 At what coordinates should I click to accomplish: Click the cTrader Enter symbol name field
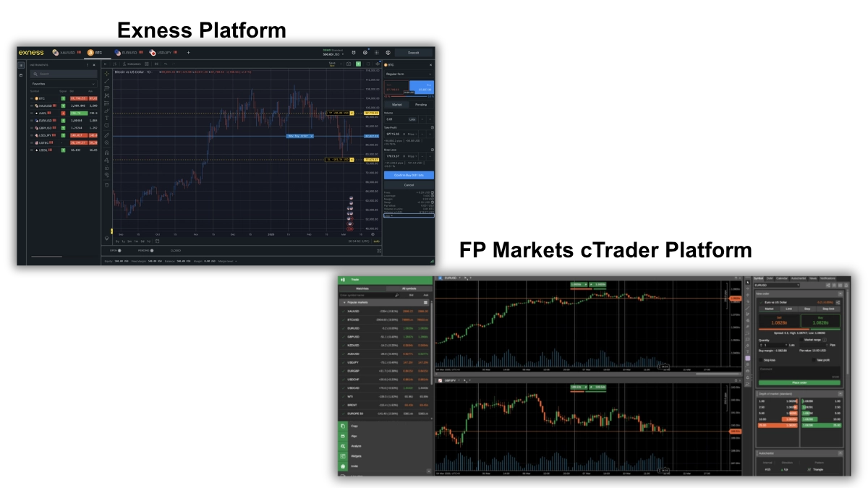point(369,295)
